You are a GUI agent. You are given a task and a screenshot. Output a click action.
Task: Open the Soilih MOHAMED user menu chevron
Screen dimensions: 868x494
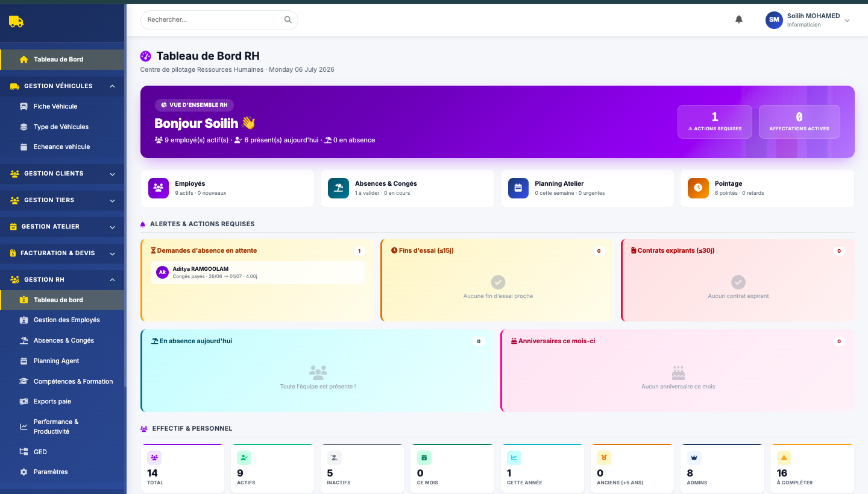(x=847, y=21)
